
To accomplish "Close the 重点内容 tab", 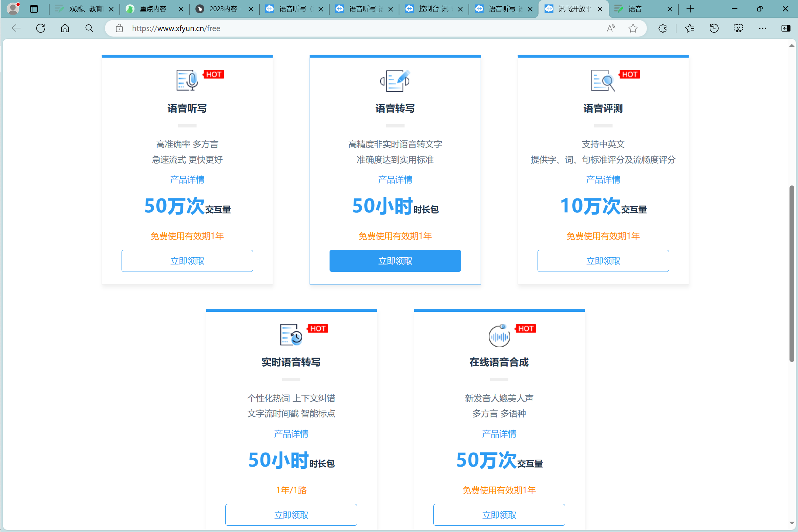I will (181, 9).
